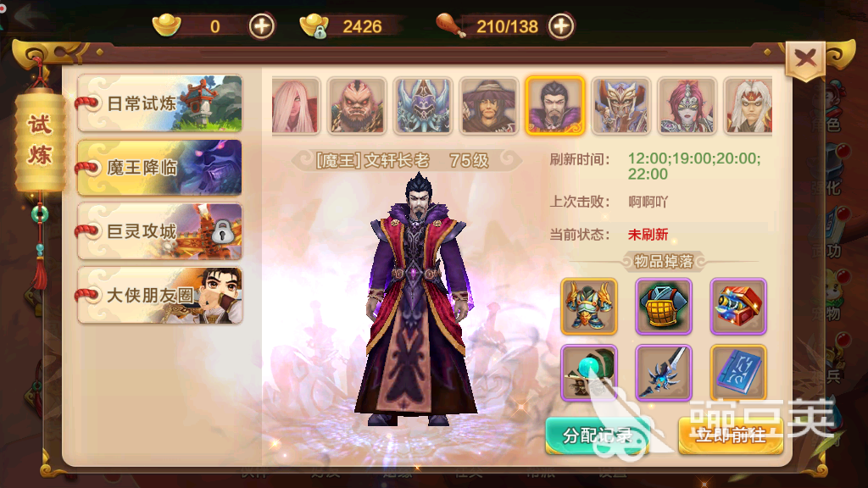The image size is (868, 488).
Task: View the dragon armor drop item
Action: [589, 307]
